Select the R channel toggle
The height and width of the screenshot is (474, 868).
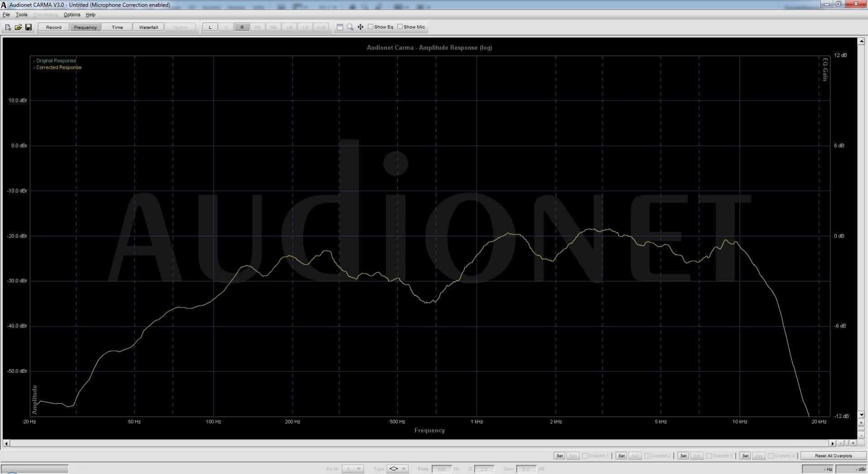[242, 27]
